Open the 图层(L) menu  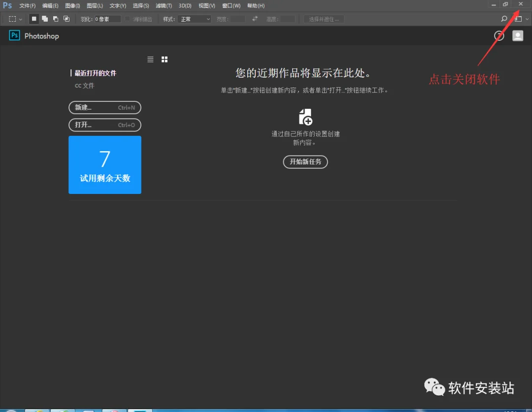point(95,6)
